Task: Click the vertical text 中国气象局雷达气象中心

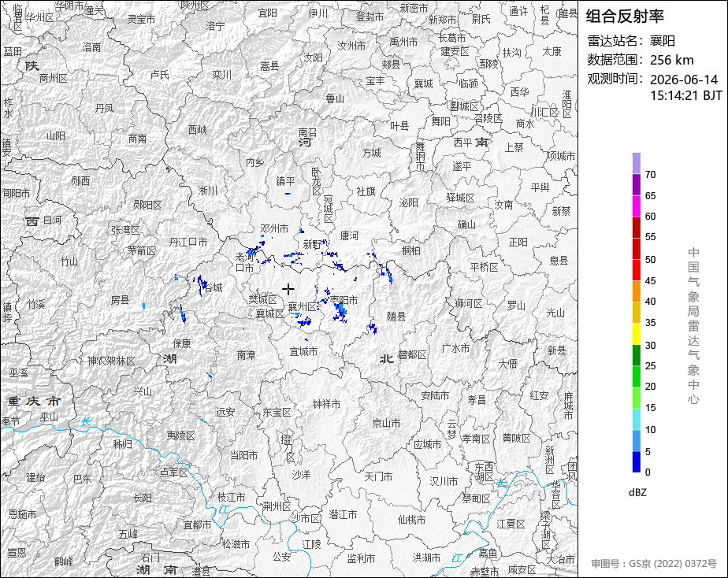Action: pos(693,326)
